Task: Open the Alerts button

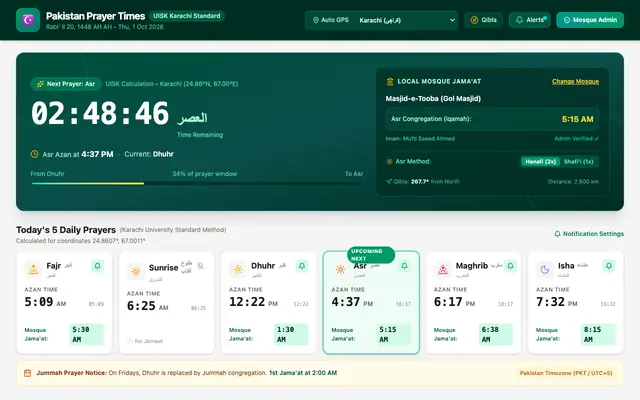Action: 530,20
